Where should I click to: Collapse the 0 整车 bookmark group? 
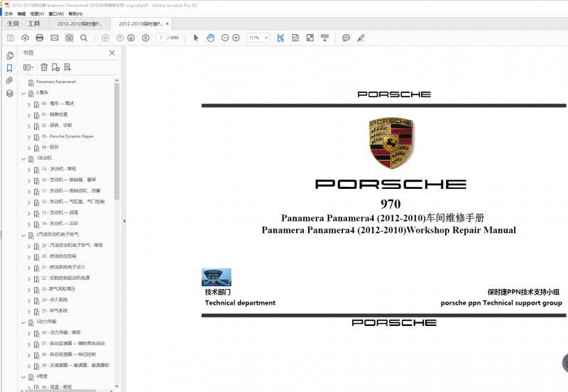click(x=23, y=94)
